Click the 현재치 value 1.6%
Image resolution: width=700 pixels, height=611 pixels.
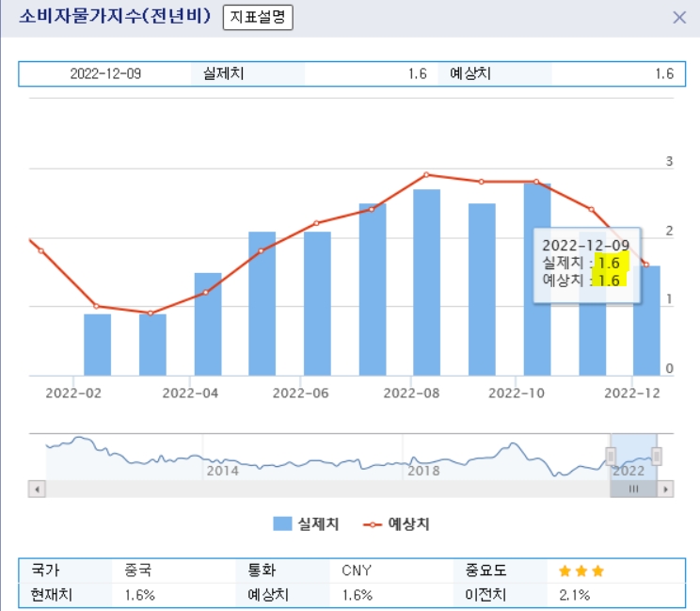[140, 595]
